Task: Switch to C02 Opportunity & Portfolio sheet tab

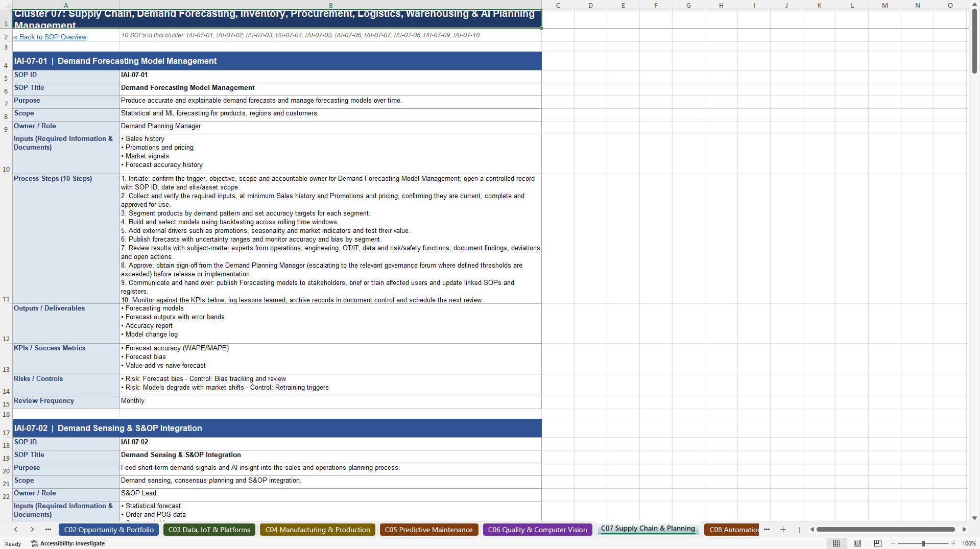Action: [x=109, y=530]
